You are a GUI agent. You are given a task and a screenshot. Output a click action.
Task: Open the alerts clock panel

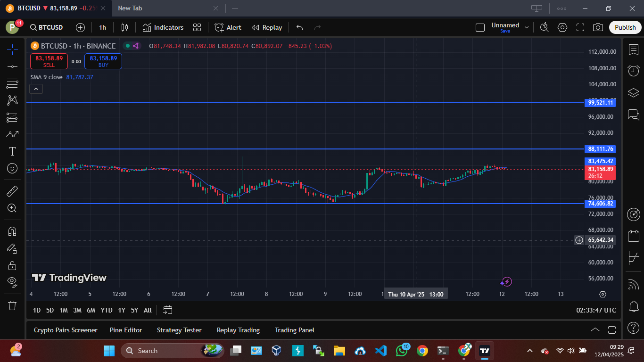634,71
